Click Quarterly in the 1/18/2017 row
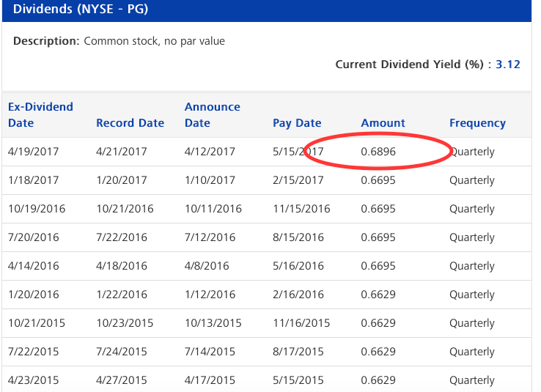The height and width of the screenshot is (392, 541). 472,181
